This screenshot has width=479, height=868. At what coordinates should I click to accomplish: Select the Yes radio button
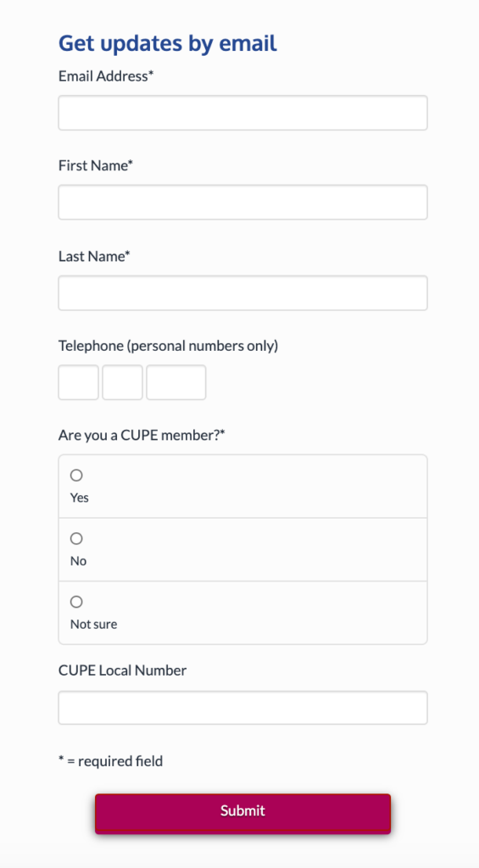76,476
